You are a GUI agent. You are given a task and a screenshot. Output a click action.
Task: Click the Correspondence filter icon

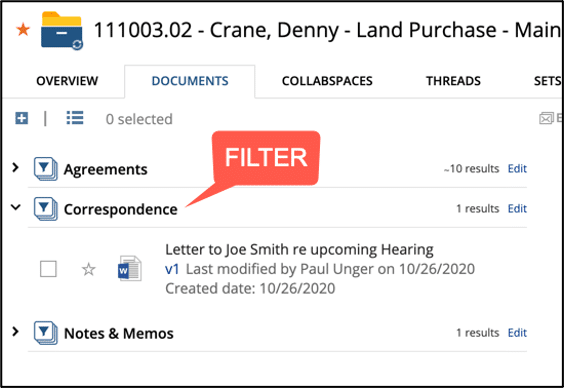click(46, 209)
